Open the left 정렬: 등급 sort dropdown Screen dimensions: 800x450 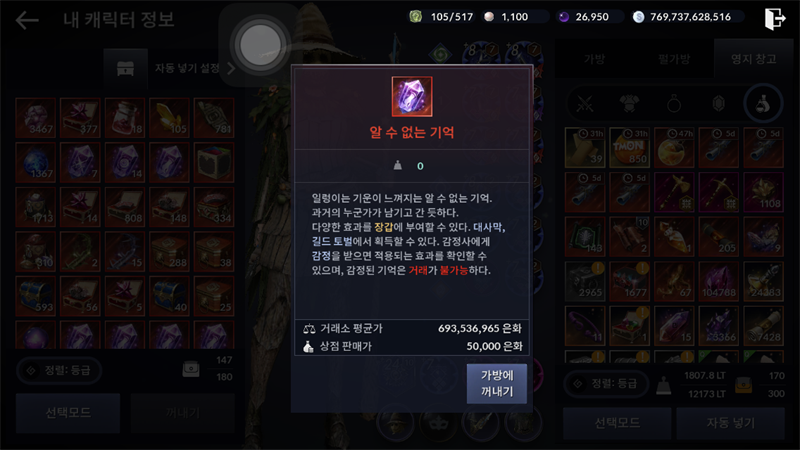coord(59,370)
